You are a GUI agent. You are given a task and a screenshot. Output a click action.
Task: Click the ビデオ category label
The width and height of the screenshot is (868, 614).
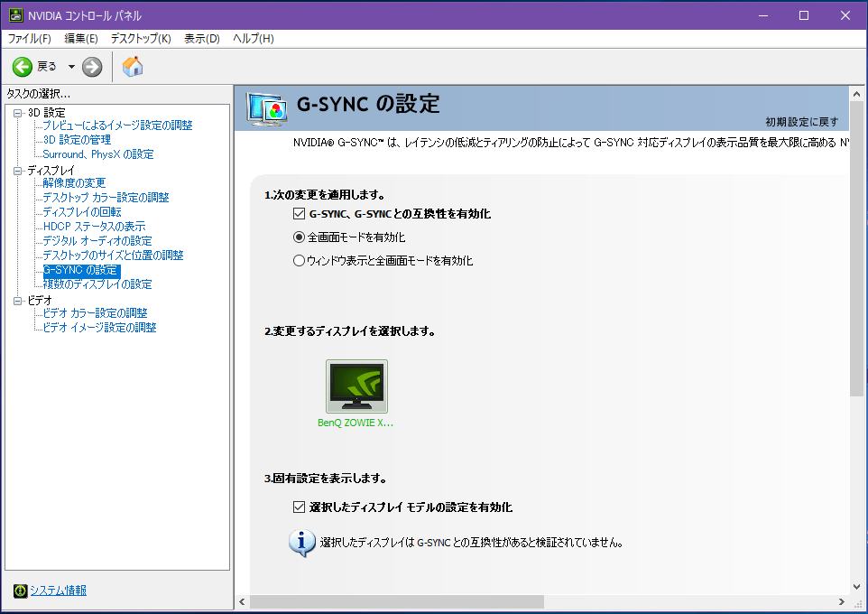40,301
